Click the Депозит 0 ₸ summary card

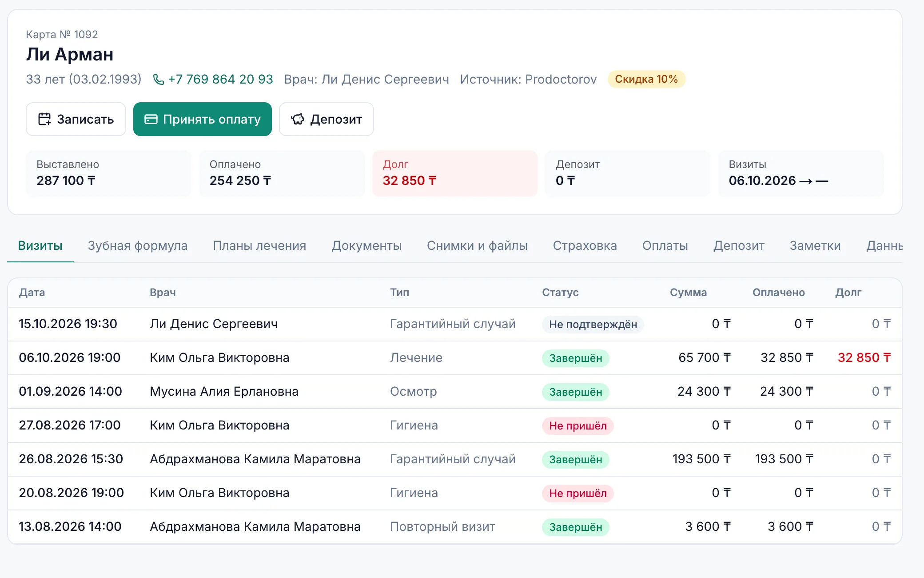pyautogui.click(x=628, y=173)
